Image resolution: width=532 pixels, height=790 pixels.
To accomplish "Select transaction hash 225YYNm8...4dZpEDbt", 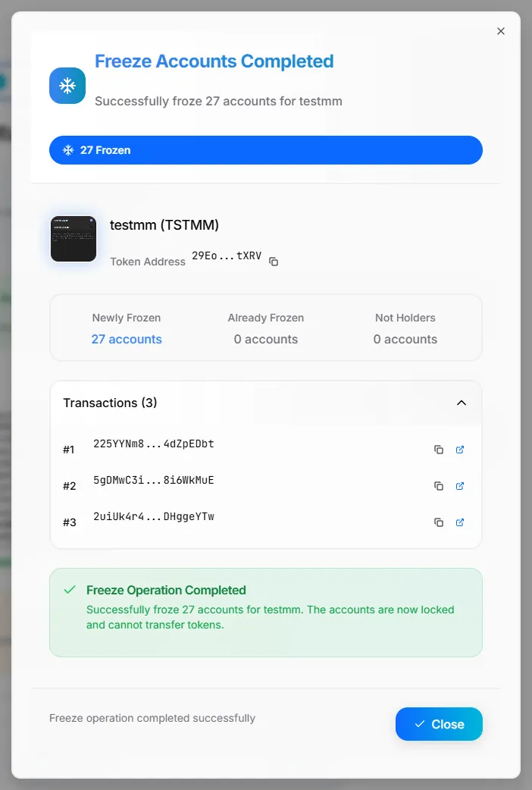I will pos(154,444).
